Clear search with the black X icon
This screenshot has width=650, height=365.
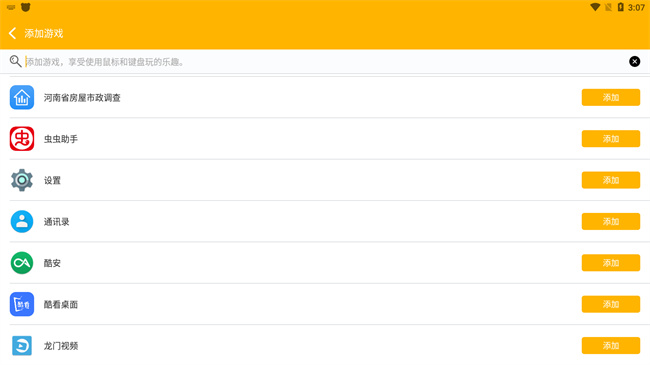[634, 61]
